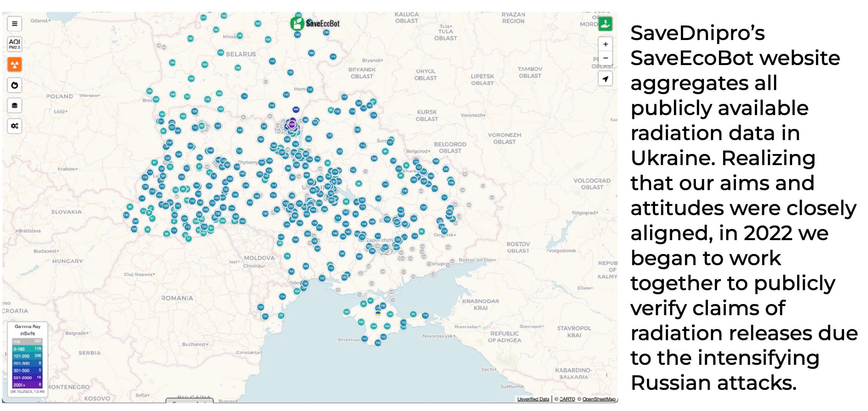This screenshot has width=868, height=411.
Task: Open the map layers stack button
Action: click(15, 105)
